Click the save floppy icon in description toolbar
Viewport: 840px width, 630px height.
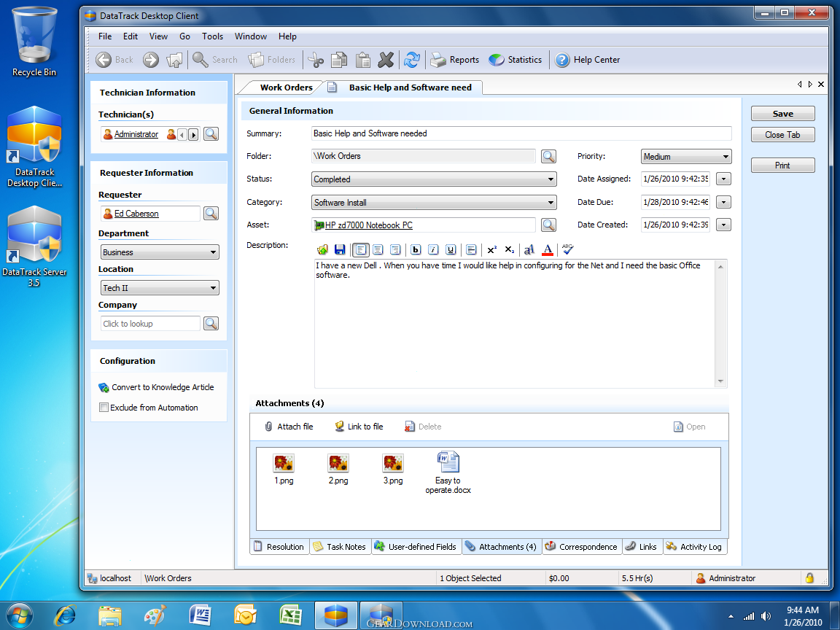pos(340,249)
